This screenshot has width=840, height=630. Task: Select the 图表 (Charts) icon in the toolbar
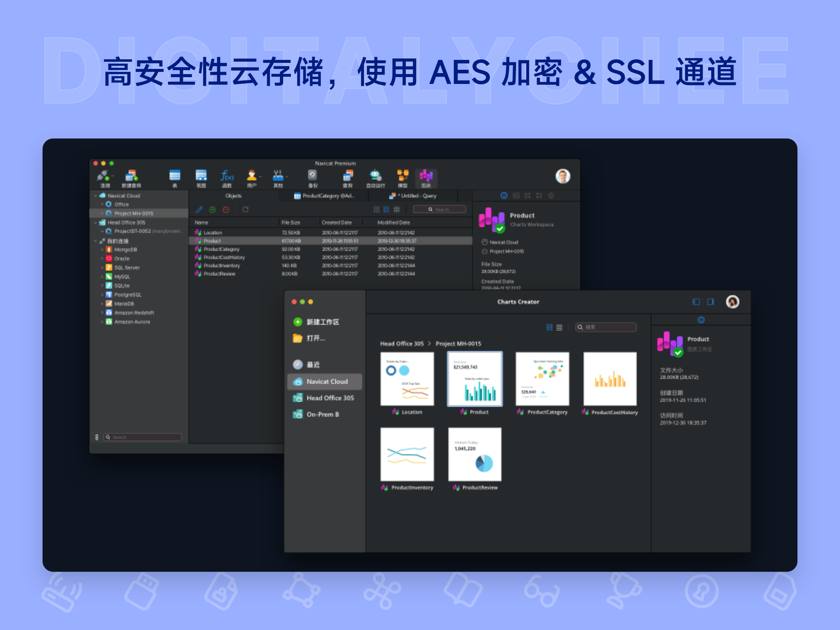pos(427,178)
